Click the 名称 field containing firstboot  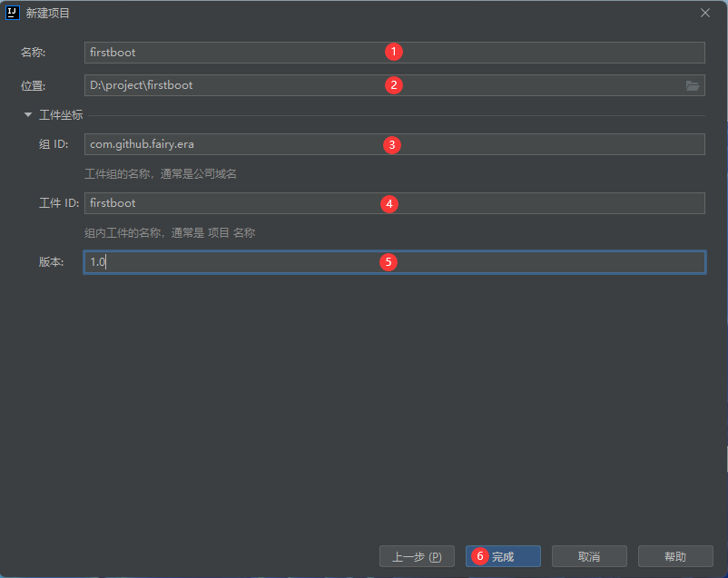coord(395,53)
